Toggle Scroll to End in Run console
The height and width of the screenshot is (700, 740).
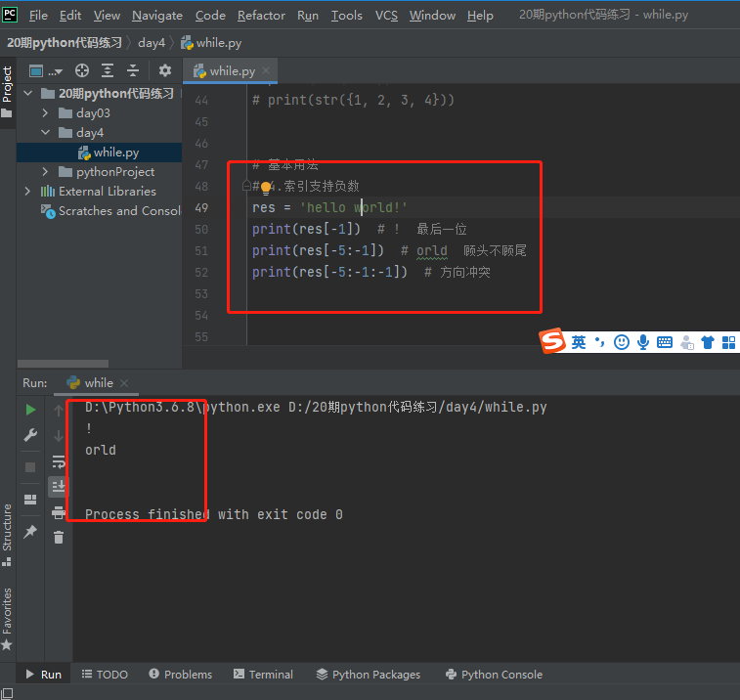59,486
